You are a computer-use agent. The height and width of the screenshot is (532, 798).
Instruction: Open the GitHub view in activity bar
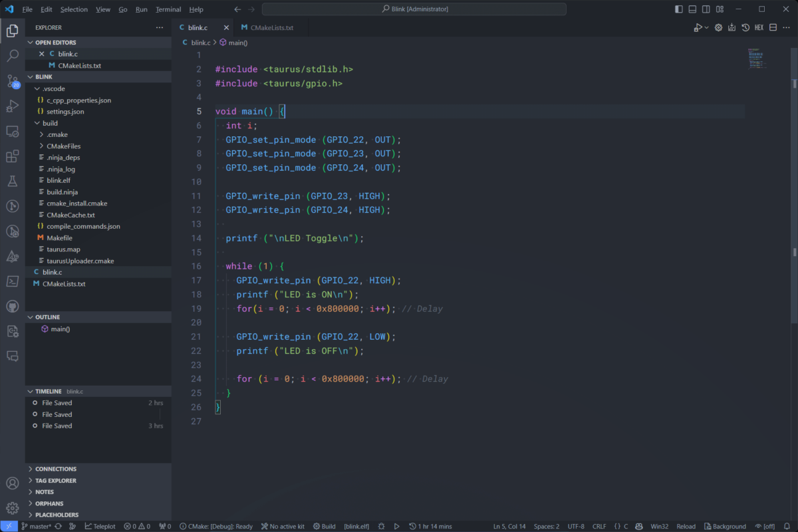(x=12, y=306)
